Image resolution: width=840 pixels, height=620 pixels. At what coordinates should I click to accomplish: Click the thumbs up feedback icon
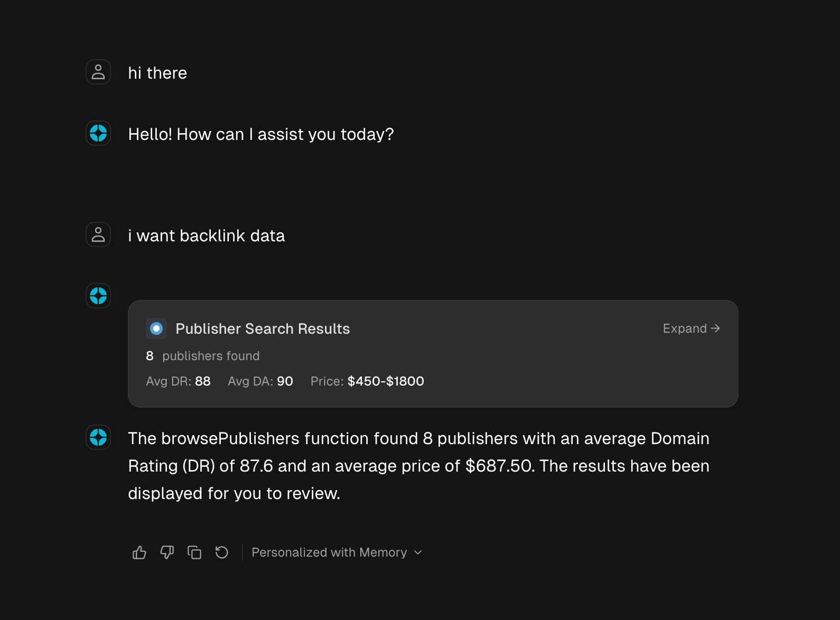pos(139,552)
